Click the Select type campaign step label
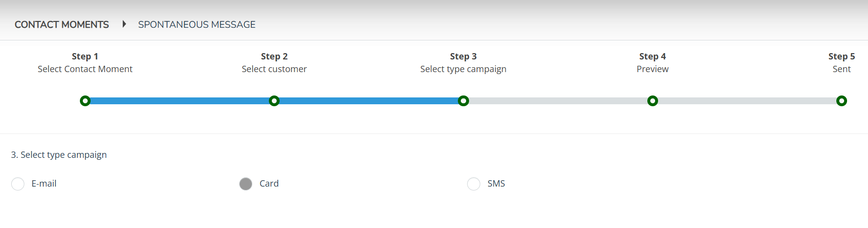This screenshot has width=868, height=228. [x=463, y=69]
